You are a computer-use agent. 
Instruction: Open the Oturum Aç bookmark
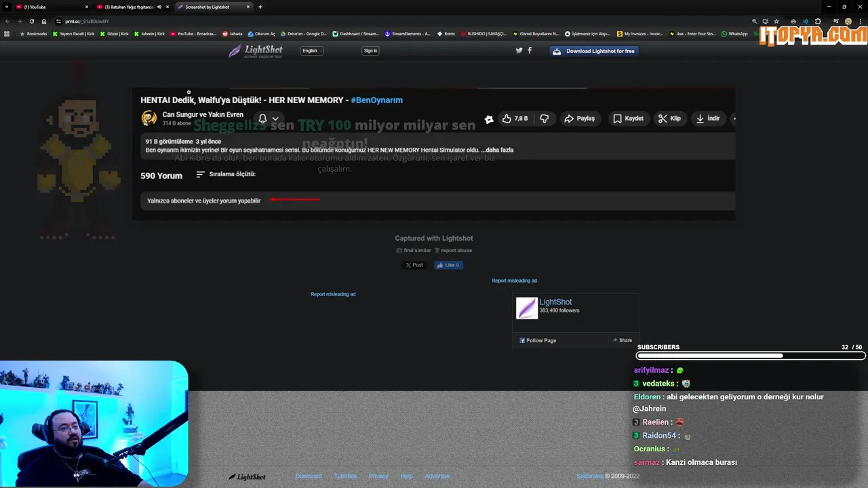pos(261,33)
